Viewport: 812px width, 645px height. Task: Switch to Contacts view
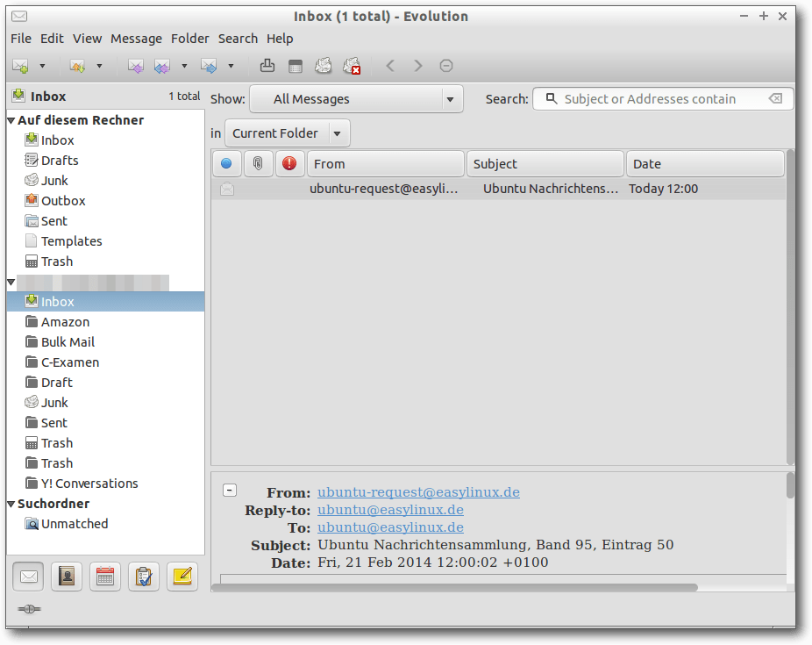click(x=67, y=577)
